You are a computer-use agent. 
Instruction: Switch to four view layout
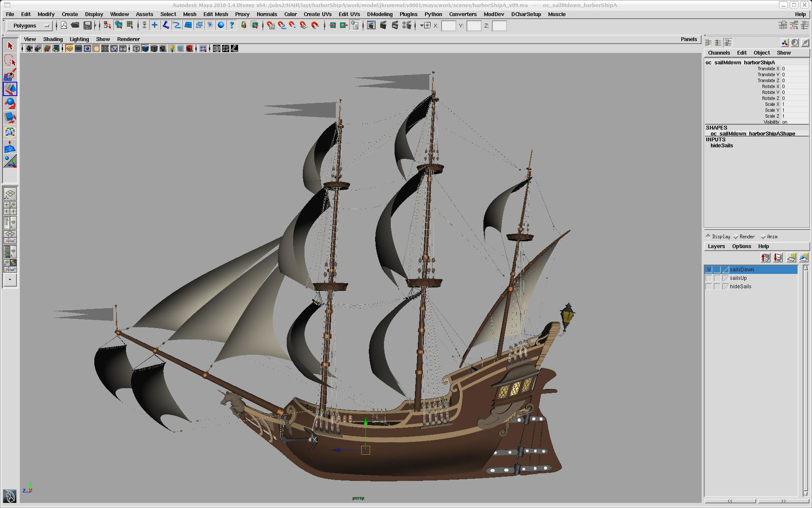[x=10, y=208]
